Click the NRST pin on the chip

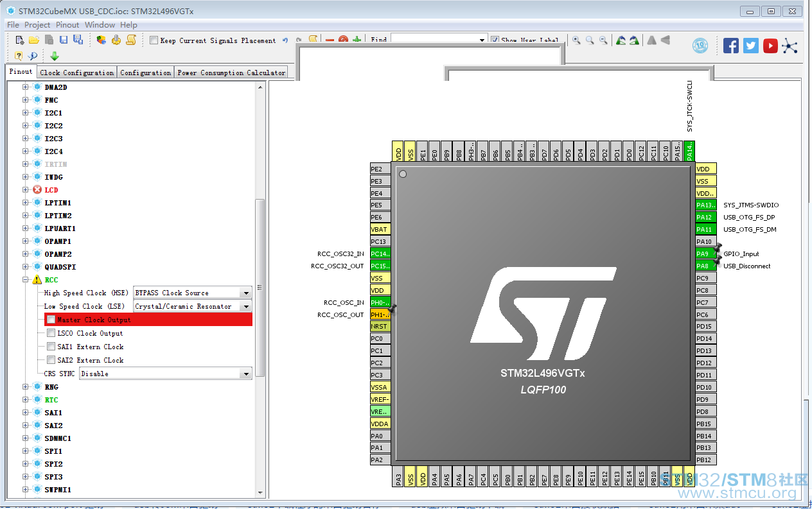[380, 326]
